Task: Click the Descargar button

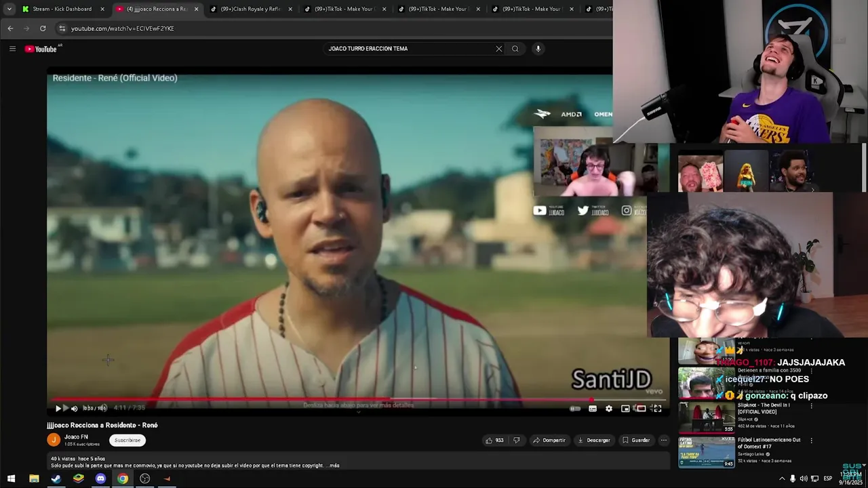Action: [593, 440]
